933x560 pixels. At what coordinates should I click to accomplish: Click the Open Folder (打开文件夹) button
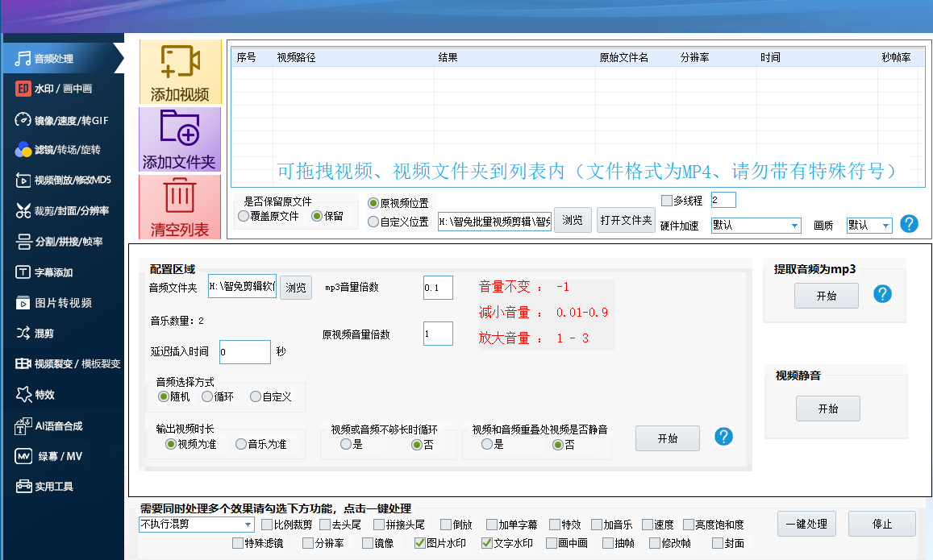tap(626, 220)
